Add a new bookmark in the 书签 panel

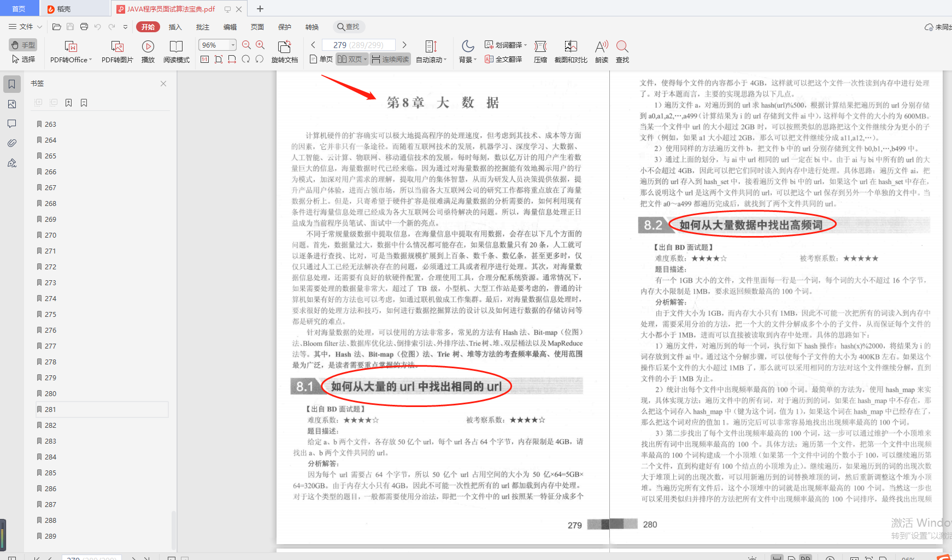(x=68, y=103)
